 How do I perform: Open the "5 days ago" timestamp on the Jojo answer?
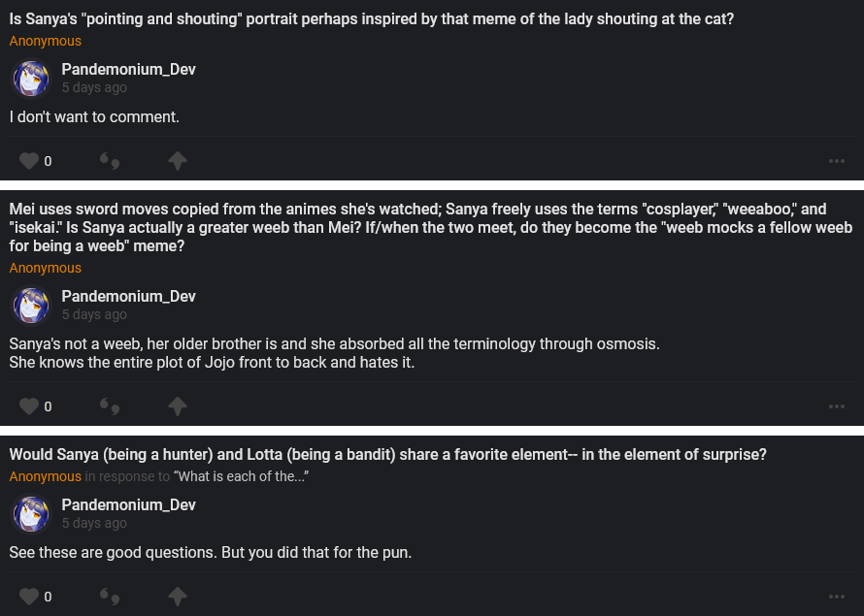coord(94,314)
